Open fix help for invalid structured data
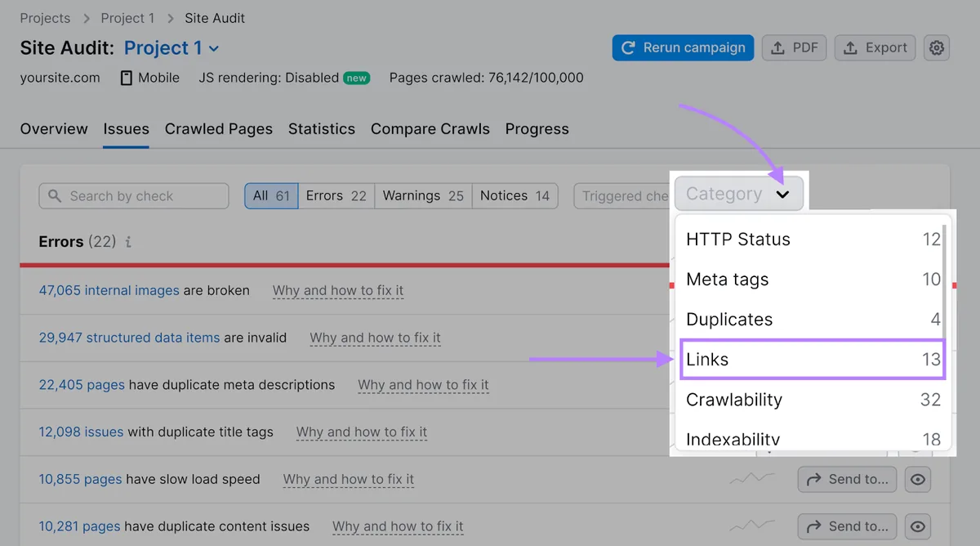 coord(375,338)
